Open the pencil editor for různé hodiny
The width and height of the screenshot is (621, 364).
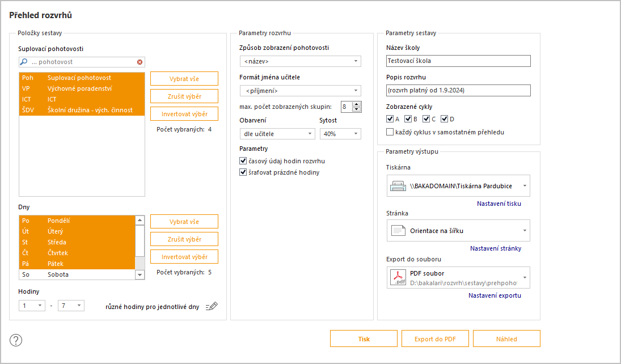point(212,306)
